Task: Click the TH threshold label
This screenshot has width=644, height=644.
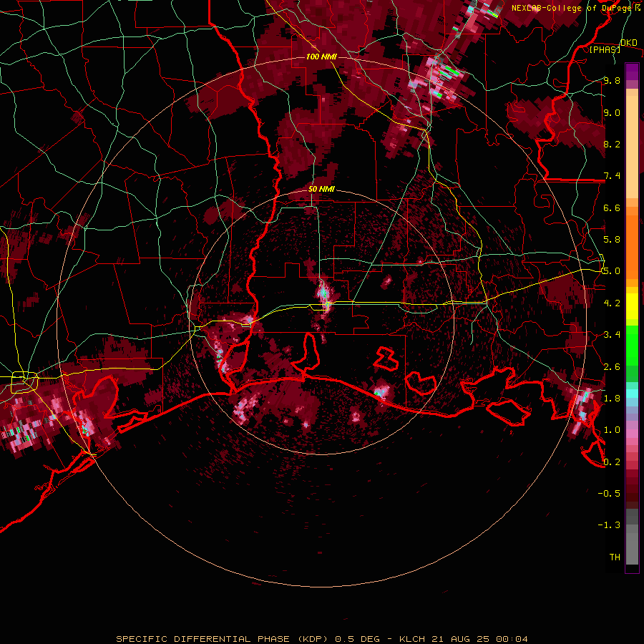Action: tap(615, 557)
